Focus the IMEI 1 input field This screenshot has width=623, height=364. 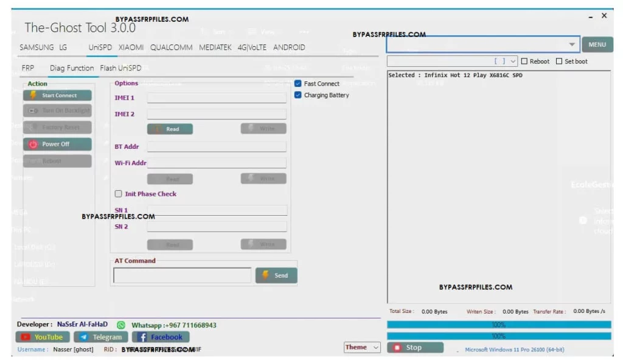pos(217,98)
